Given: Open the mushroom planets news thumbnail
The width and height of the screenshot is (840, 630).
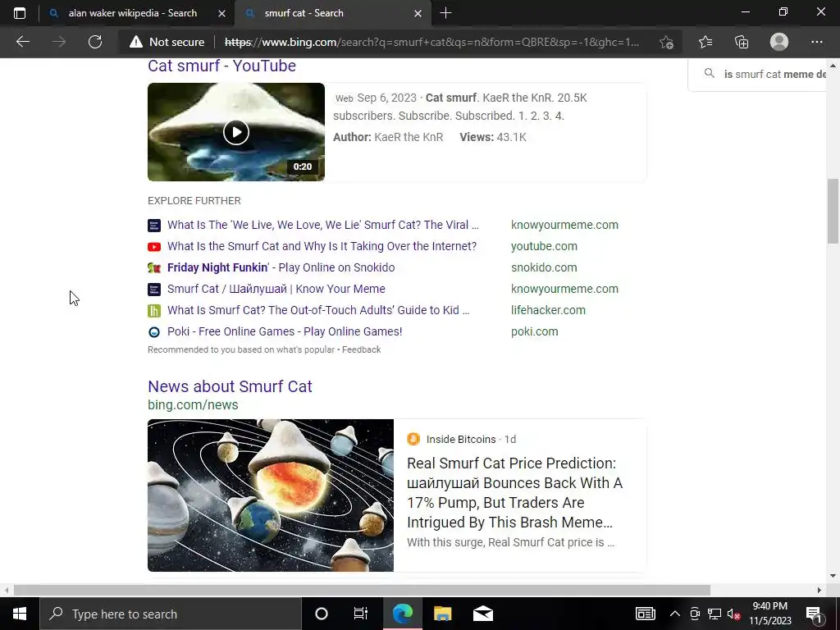Looking at the screenshot, I should (271, 495).
